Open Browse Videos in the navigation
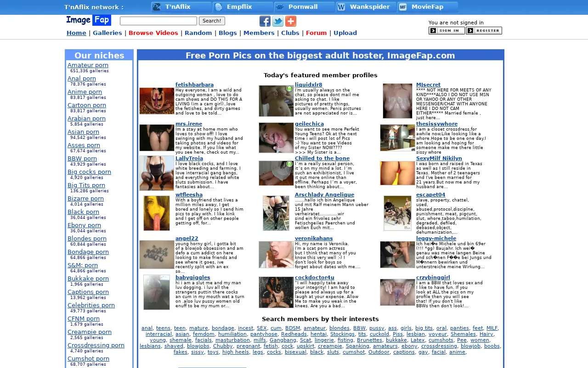588x368 pixels. pos(153,33)
